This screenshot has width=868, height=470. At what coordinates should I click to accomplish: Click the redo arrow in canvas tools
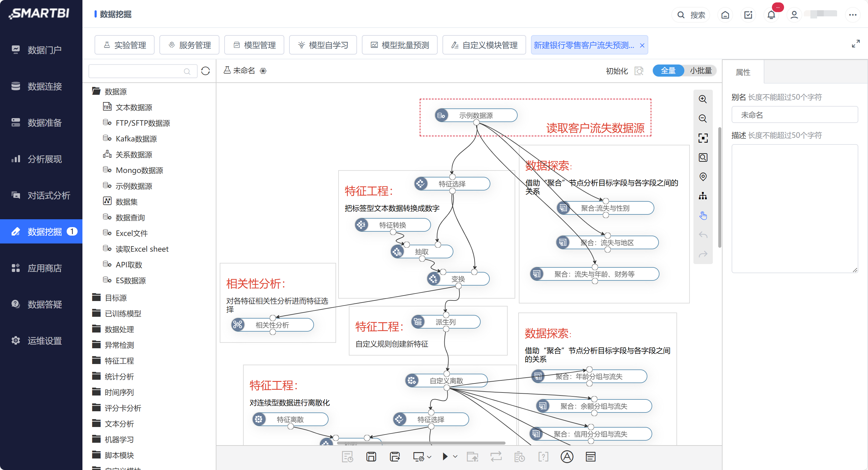click(x=703, y=254)
